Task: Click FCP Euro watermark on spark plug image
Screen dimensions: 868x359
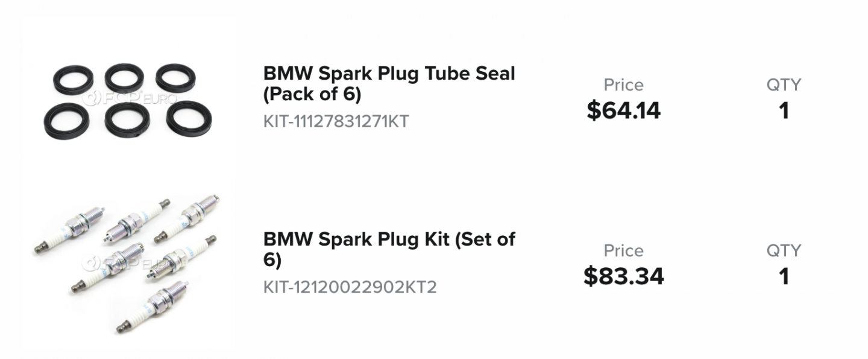Action: tap(129, 264)
